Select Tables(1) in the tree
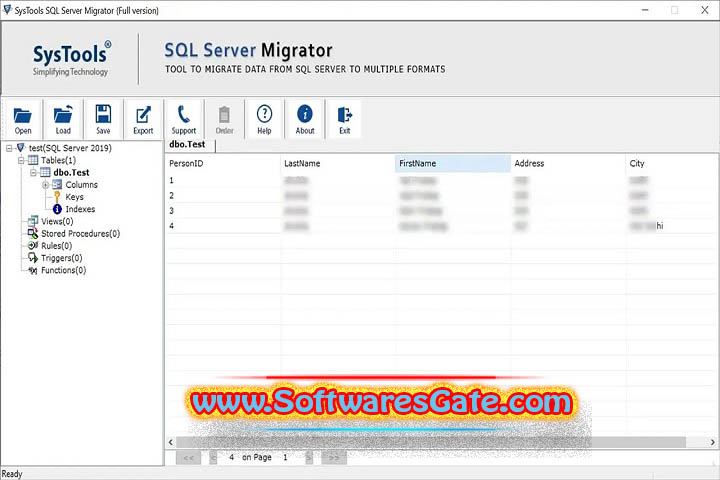This screenshot has height=480, width=720. coord(58,160)
